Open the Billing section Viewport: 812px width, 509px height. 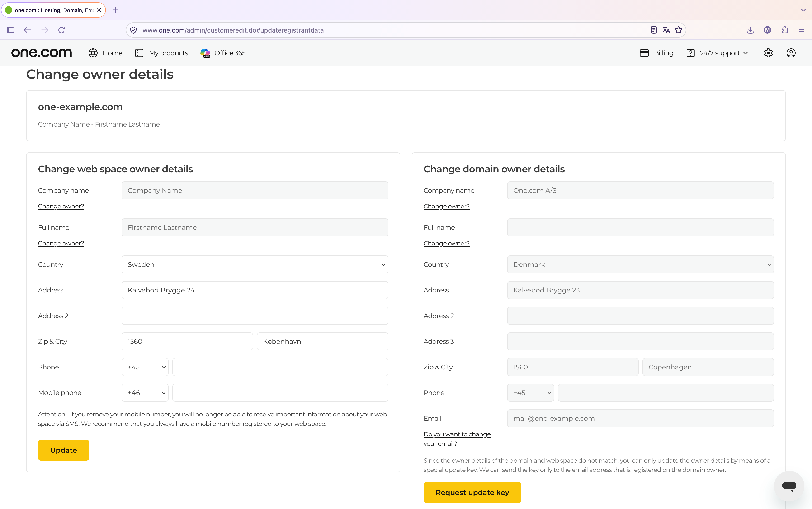[x=656, y=53]
